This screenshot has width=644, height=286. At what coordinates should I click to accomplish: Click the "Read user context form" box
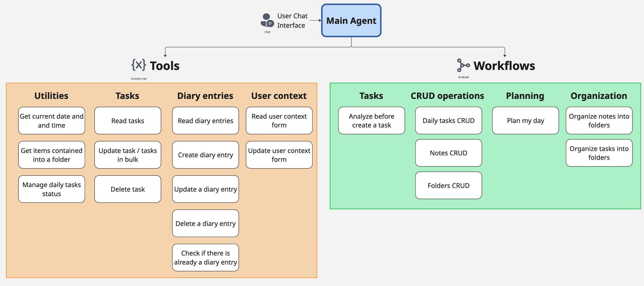(x=279, y=121)
